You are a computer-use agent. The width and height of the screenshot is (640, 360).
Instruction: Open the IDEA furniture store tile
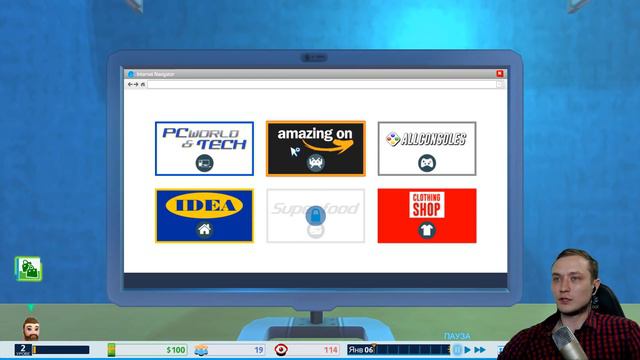pos(204,216)
